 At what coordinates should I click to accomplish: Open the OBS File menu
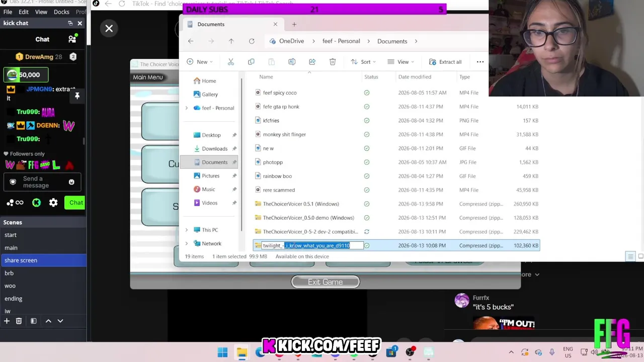pyautogui.click(x=8, y=12)
